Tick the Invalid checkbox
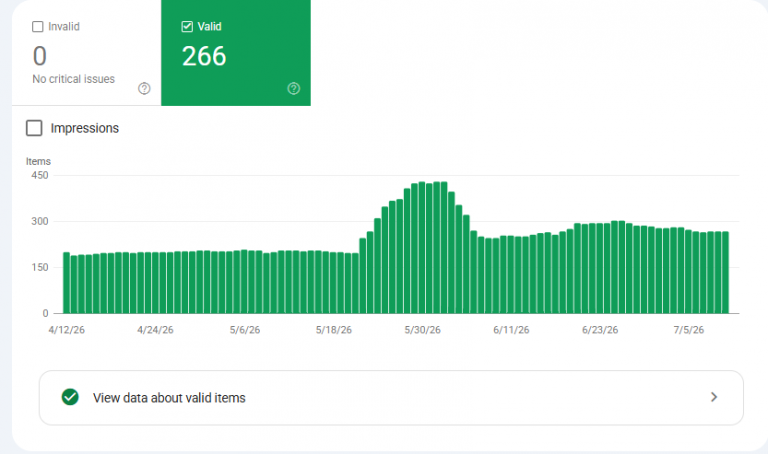Image resolution: width=768 pixels, height=454 pixels. pyautogui.click(x=38, y=26)
